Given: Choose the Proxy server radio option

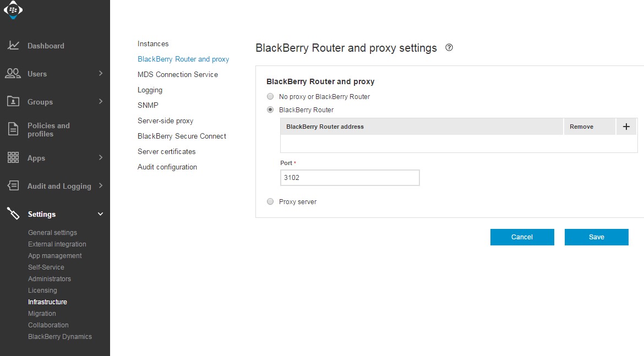Looking at the screenshot, I should (x=270, y=202).
